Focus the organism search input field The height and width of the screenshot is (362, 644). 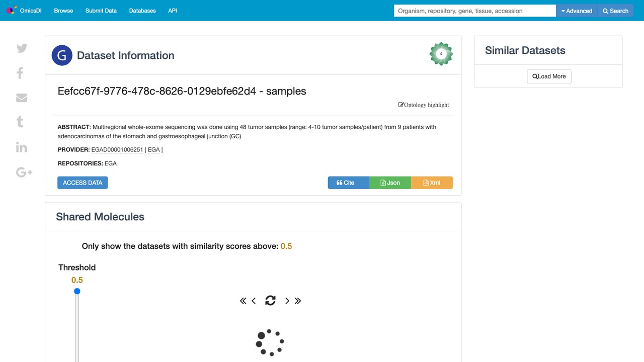pyautogui.click(x=475, y=11)
